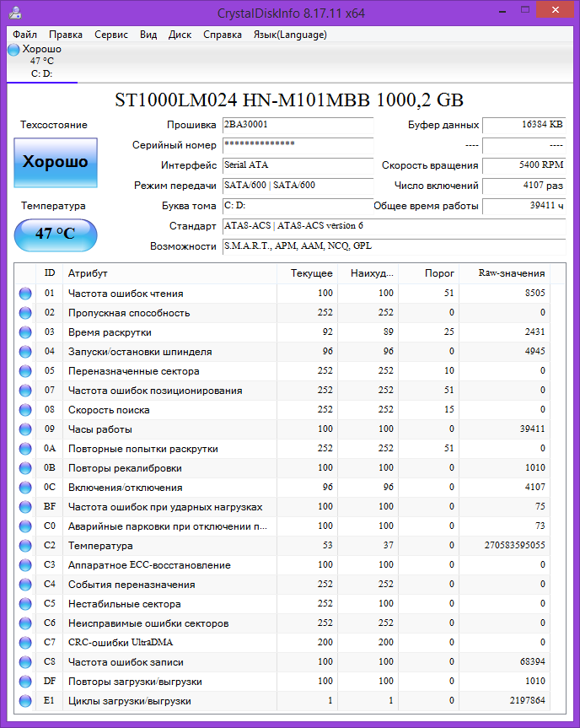Screen dimensions: 580x728
Task: Click the Техсостояние label
Action: 54,125
